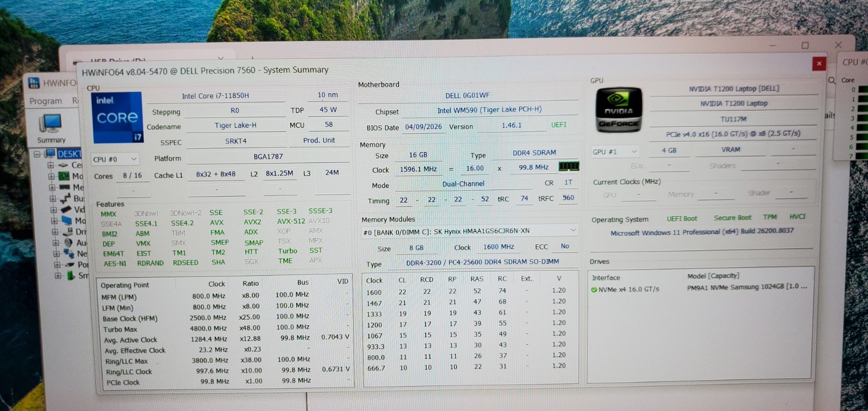Click the TPM indicator label
The height and width of the screenshot is (411, 868).
coord(770,217)
